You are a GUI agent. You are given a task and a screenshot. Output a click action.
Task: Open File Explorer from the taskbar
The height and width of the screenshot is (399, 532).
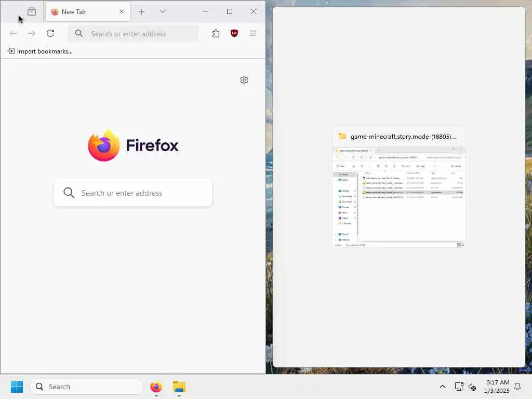click(x=179, y=387)
